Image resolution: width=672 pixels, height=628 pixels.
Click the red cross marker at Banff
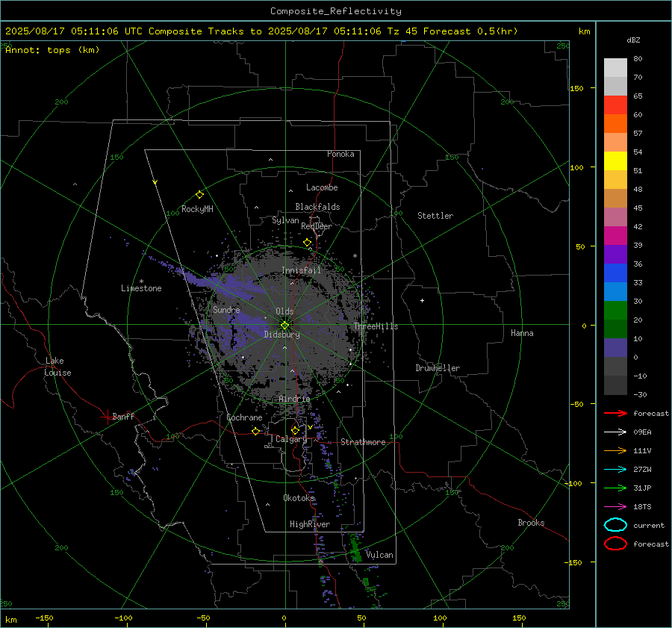[x=106, y=417]
